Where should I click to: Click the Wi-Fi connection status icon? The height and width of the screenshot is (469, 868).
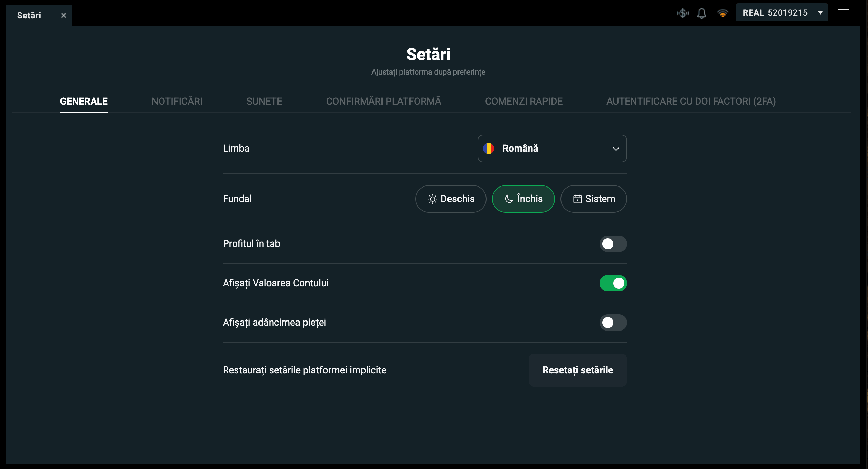tap(723, 13)
